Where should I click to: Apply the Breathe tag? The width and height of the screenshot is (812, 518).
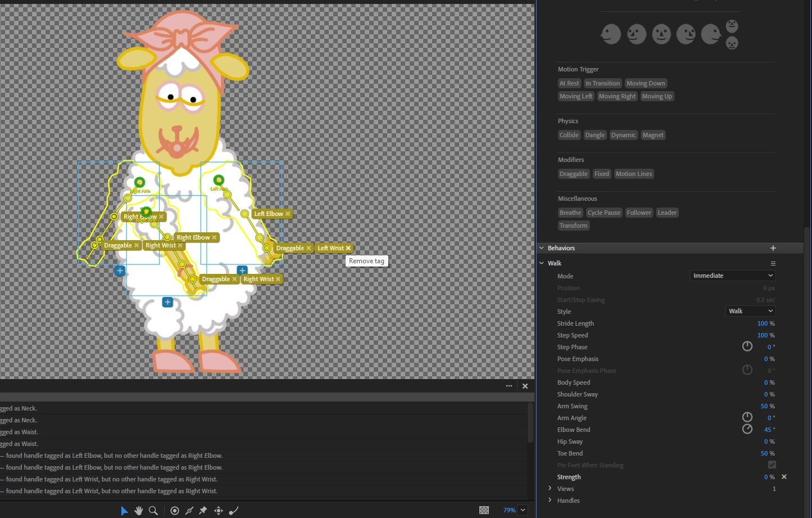(570, 213)
